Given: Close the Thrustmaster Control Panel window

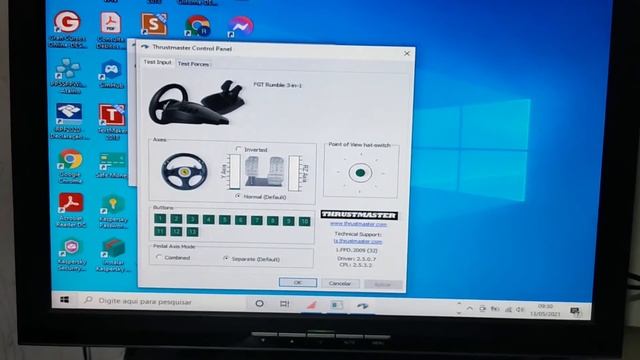Looking at the screenshot, I should tap(407, 53).
